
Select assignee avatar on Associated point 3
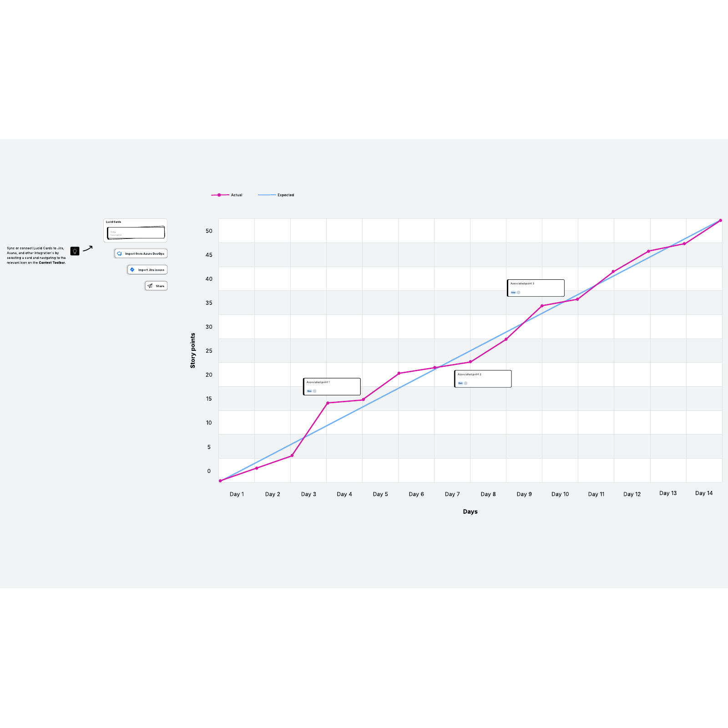pyautogui.click(x=518, y=293)
